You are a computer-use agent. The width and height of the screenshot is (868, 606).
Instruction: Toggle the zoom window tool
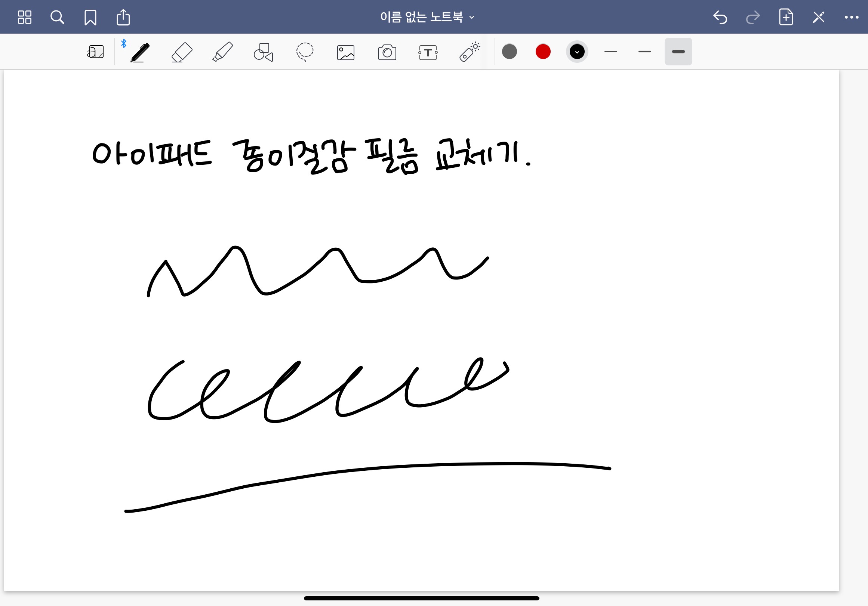(x=95, y=52)
